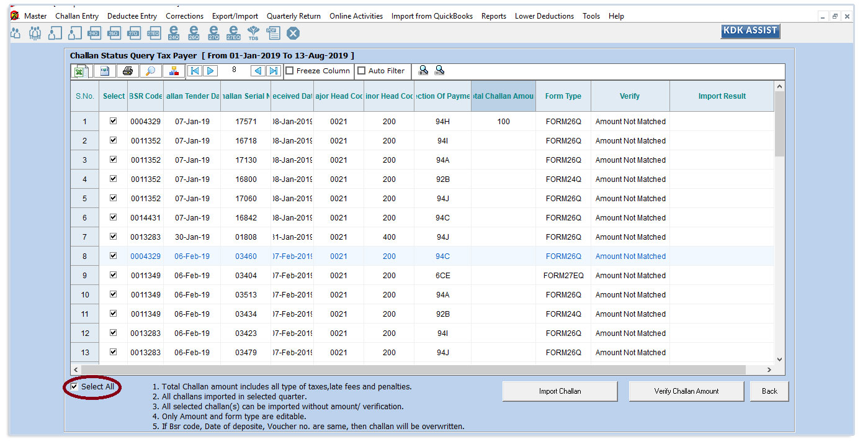
Task: Jump to first record arrow
Action: (195, 71)
